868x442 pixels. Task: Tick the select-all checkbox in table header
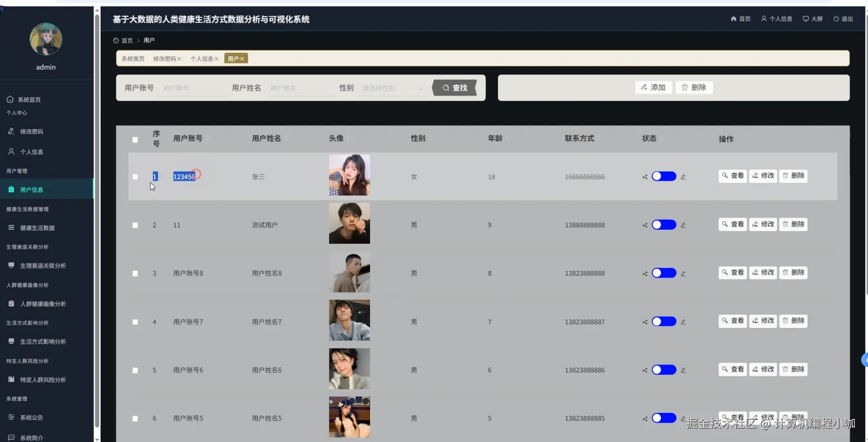tap(135, 140)
